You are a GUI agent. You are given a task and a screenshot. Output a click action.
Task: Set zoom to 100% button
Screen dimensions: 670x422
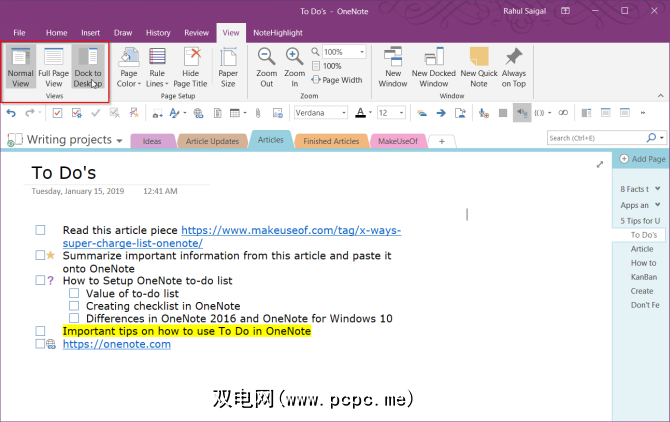point(327,66)
